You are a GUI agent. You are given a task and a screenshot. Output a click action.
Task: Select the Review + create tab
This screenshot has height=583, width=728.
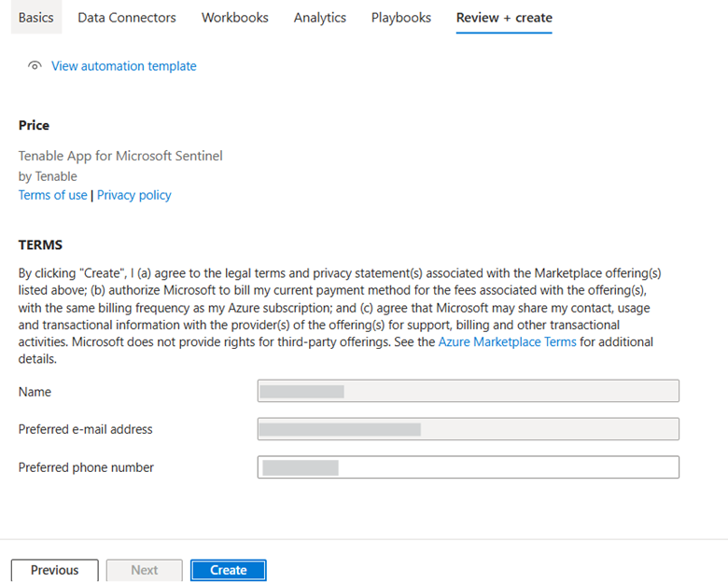pos(504,18)
